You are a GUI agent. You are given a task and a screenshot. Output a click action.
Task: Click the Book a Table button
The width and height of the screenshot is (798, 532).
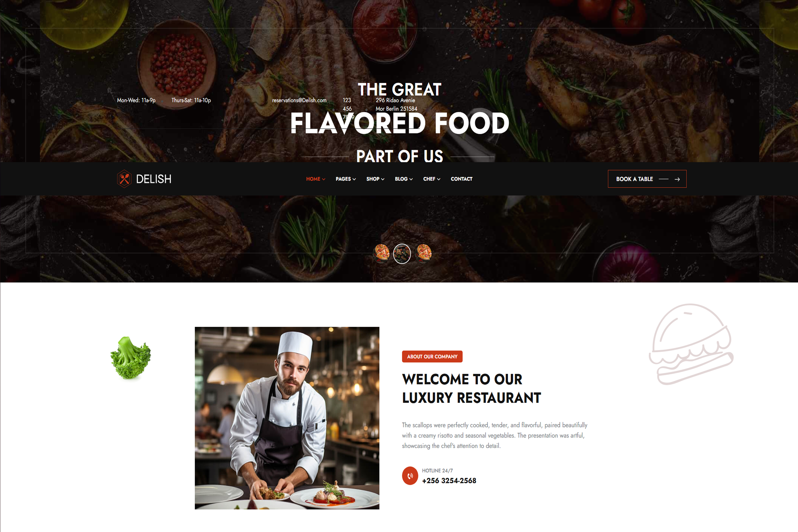tap(647, 179)
